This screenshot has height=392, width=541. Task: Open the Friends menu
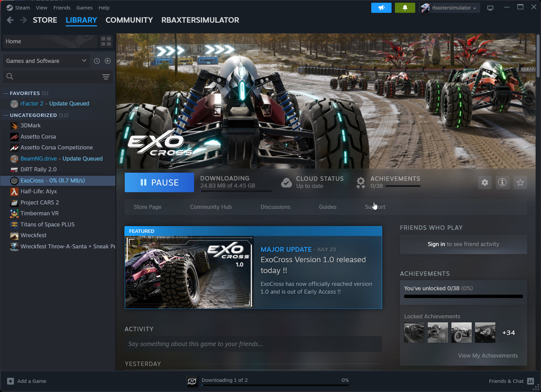[62, 7]
